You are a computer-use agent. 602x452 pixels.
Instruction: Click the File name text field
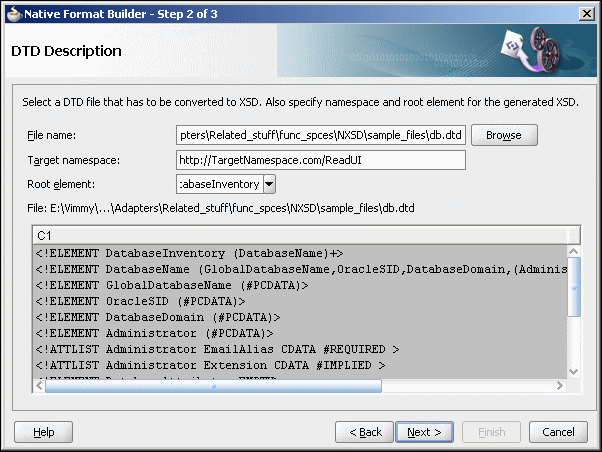(x=321, y=135)
